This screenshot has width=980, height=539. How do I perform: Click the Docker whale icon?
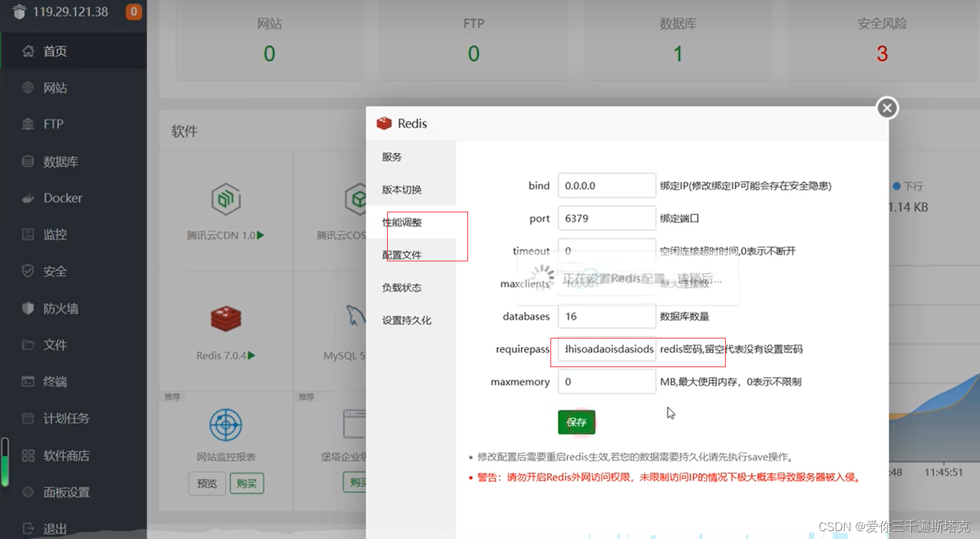point(28,198)
